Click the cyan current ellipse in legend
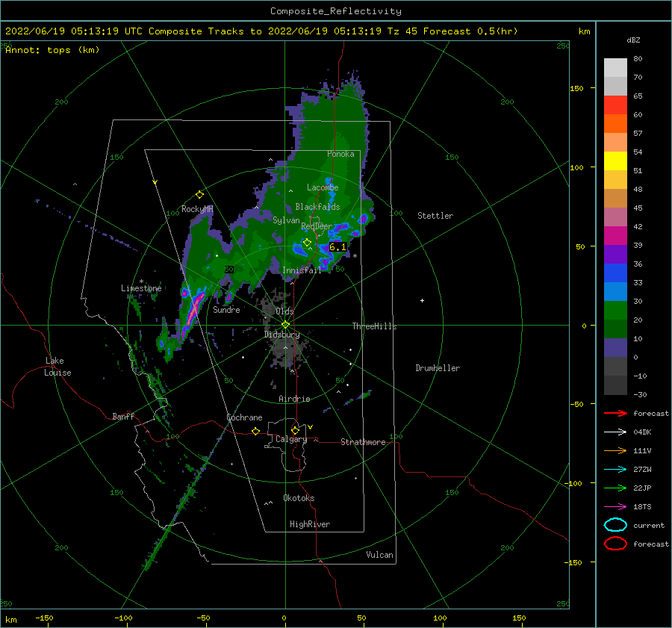 pyautogui.click(x=615, y=525)
